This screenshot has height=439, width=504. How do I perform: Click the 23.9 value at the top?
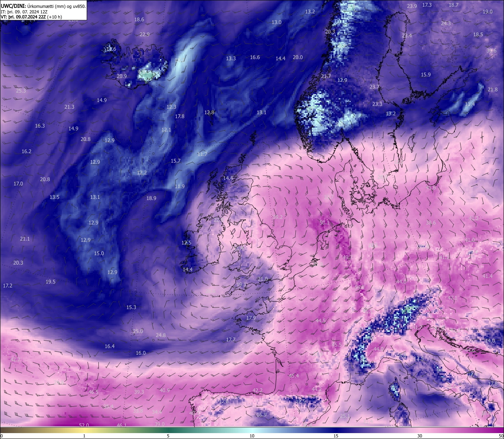(412, 6)
